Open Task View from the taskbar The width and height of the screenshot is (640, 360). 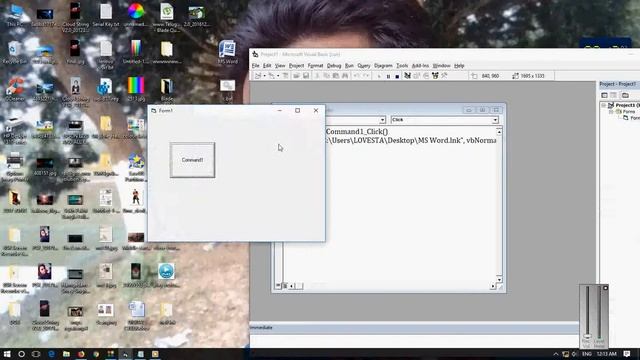pos(36,354)
